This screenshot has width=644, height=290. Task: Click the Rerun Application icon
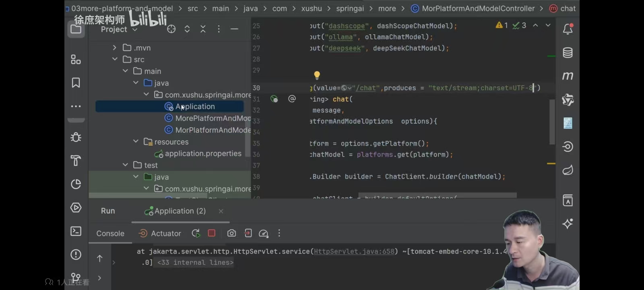(196, 233)
